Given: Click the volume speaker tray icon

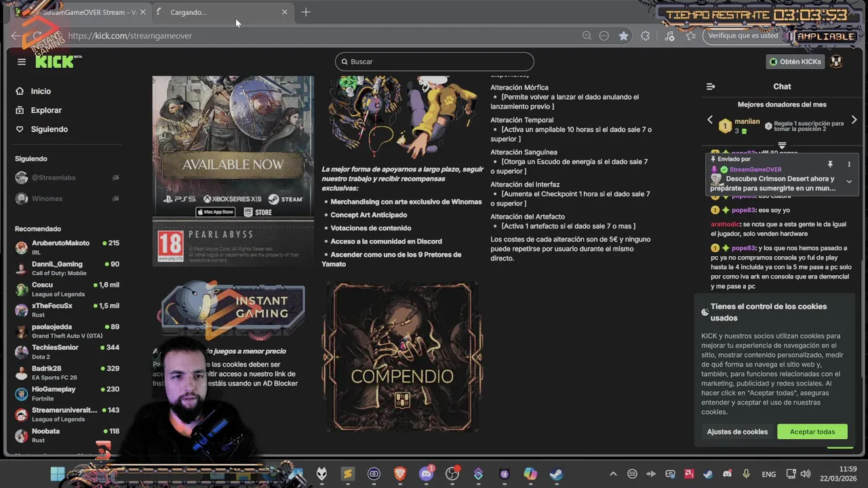Looking at the screenshot, I should click(806, 474).
